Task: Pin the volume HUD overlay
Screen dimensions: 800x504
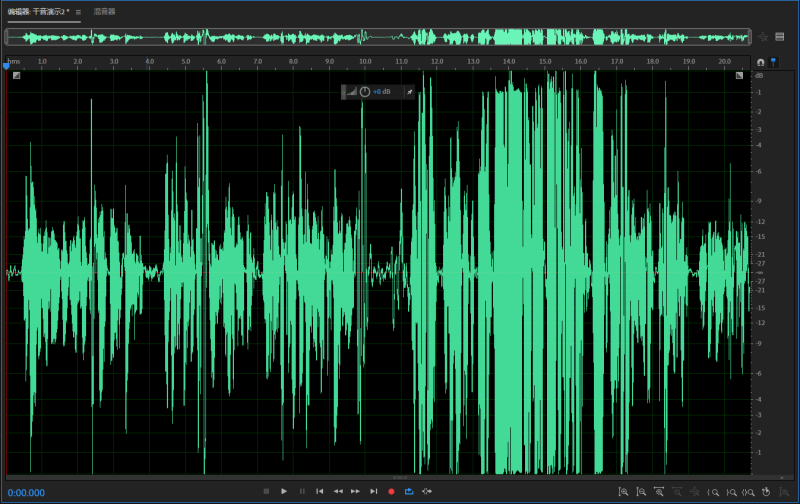Action: pyautogui.click(x=408, y=92)
